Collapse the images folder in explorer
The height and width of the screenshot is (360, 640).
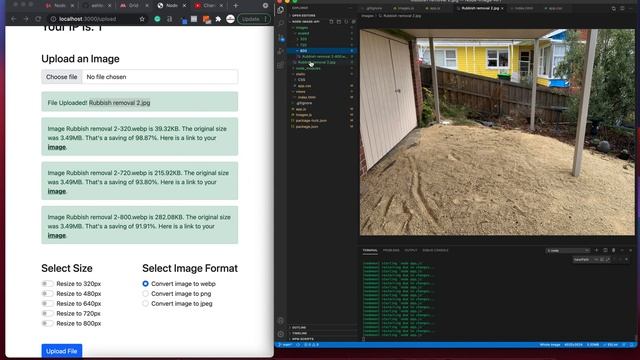(302, 27)
